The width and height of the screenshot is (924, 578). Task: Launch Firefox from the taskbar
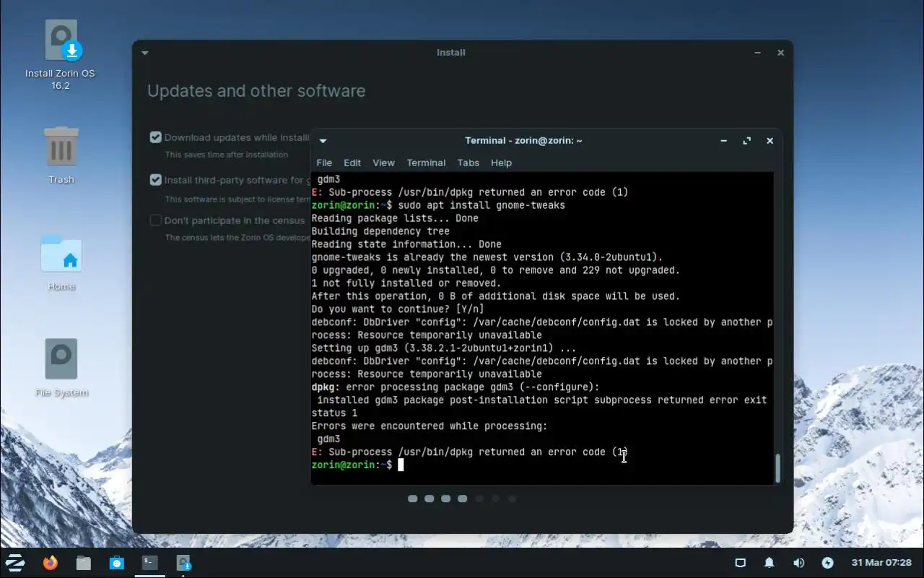point(50,563)
